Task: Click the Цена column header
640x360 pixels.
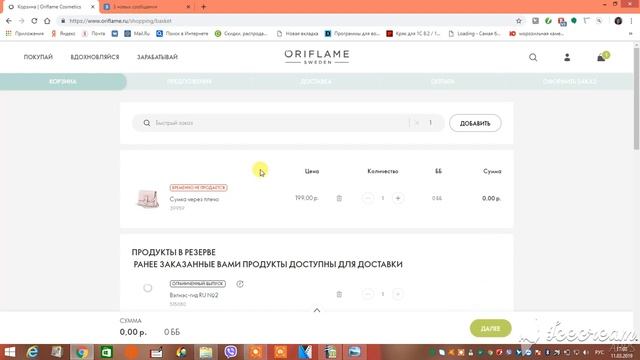Action: click(x=312, y=171)
